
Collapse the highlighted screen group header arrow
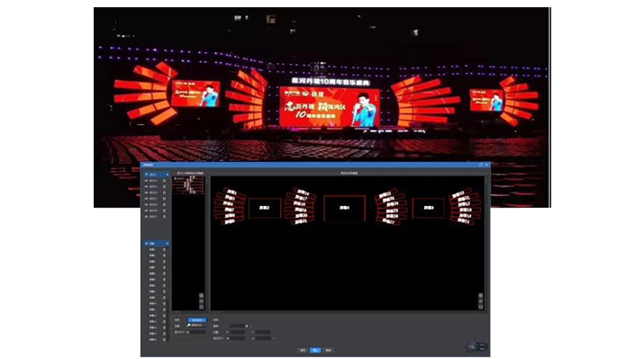[x=168, y=244]
